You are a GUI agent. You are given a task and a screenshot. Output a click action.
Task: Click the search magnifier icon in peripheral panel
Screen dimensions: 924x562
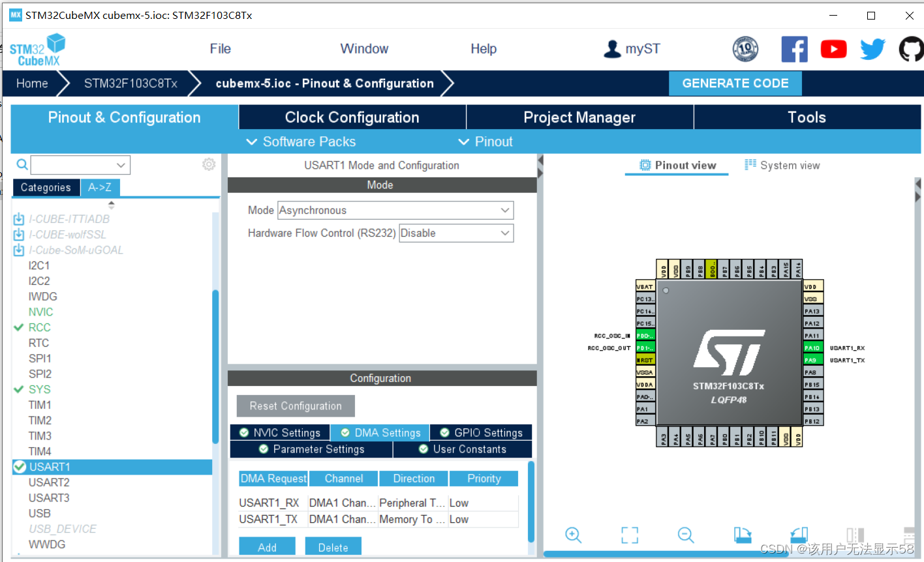(x=22, y=165)
